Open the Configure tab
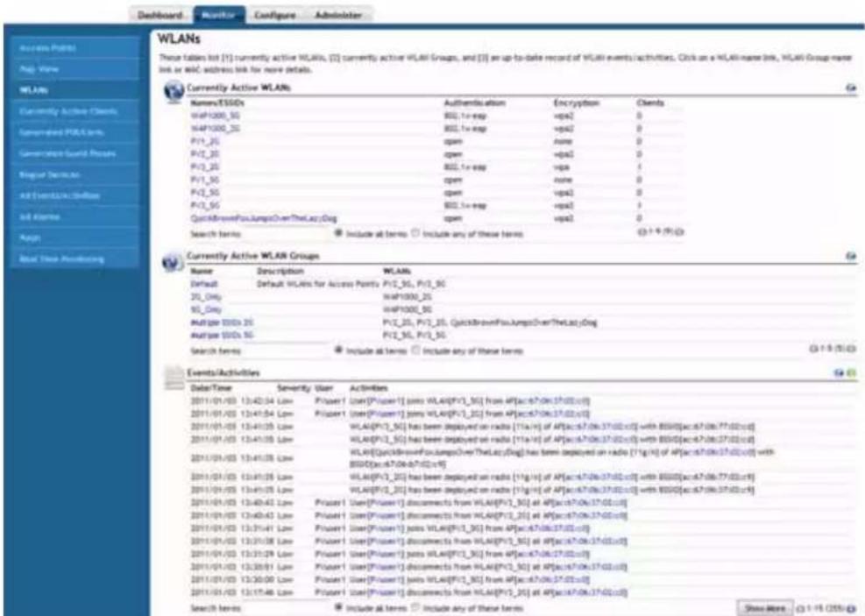This screenshot has width=865, height=616. pyautogui.click(x=274, y=15)
